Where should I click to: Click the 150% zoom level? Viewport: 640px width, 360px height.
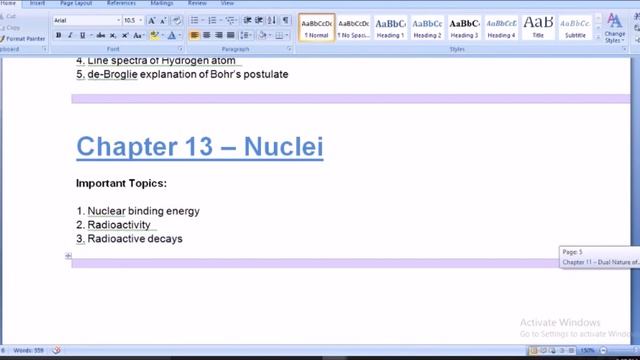(x=587, y=350)
